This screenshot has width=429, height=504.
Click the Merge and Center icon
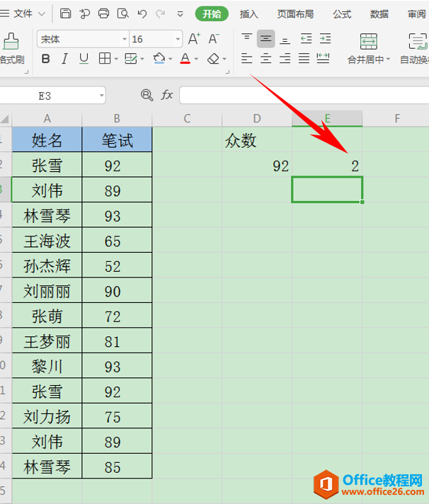tap(369, 42)
